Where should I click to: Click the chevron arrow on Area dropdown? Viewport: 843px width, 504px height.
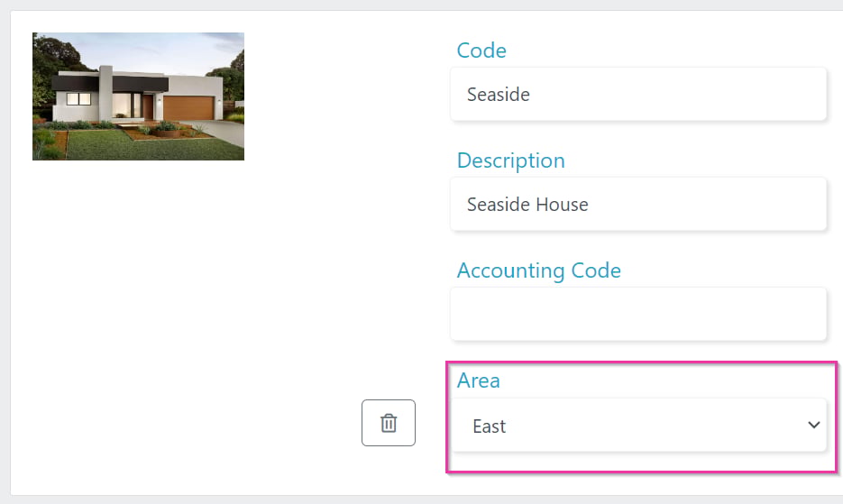pyautogui.click(x=813, y=425)
